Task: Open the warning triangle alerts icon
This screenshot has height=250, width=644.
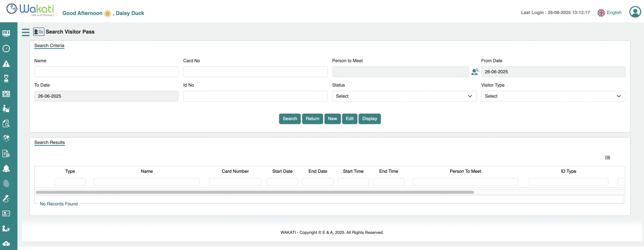Action: tap(6, 64)
